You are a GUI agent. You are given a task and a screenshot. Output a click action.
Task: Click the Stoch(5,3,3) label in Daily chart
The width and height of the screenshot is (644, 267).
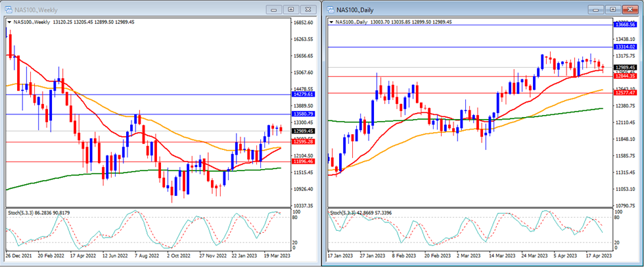pos(342,212)
